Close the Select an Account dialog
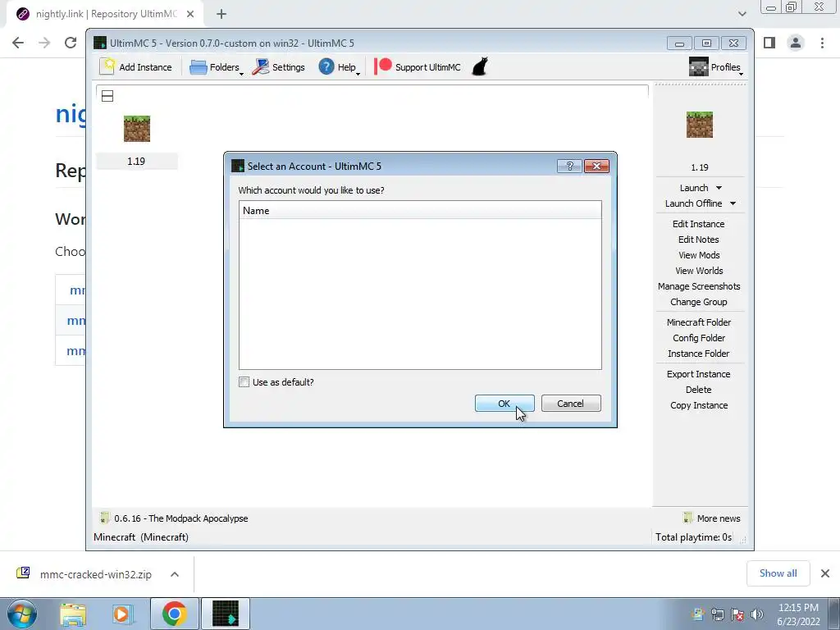This screenshot has width=840, height=630. (x=596, y=166)
